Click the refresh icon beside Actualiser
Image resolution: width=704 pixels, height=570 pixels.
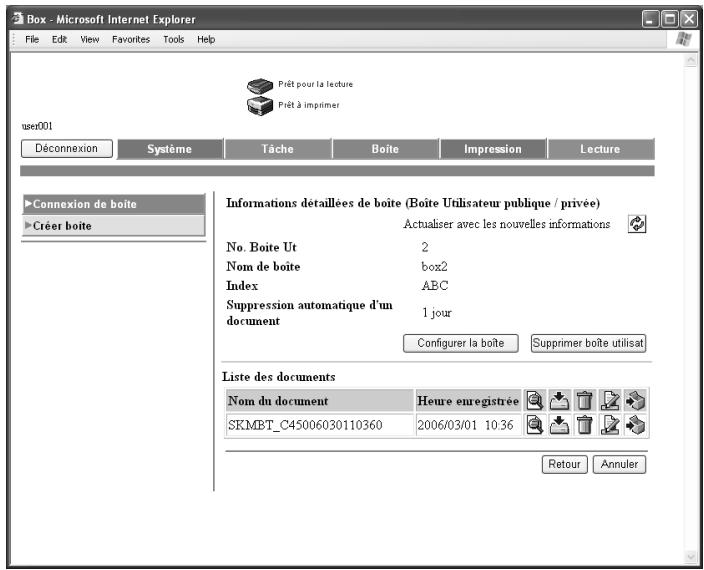pos(637,224)
